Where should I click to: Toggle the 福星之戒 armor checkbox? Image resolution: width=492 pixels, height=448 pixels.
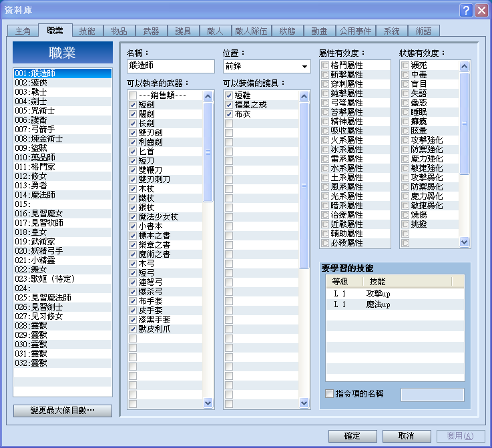pyautogui.click(x=229, y=105)
